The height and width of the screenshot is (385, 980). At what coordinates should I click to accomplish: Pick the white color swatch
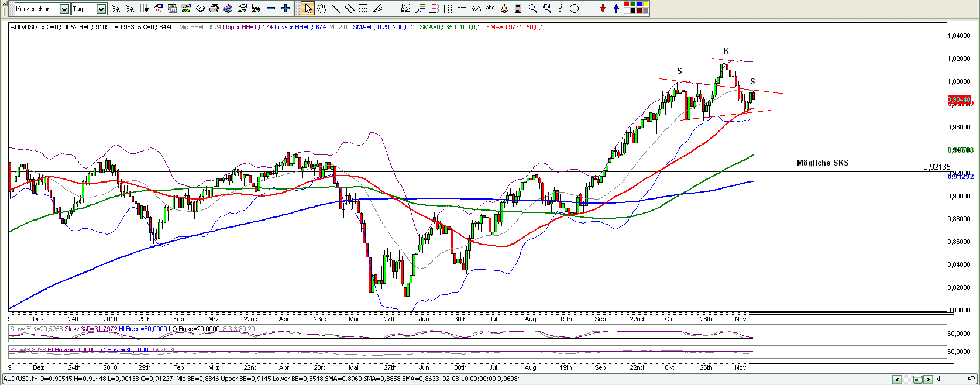point(627,11)
